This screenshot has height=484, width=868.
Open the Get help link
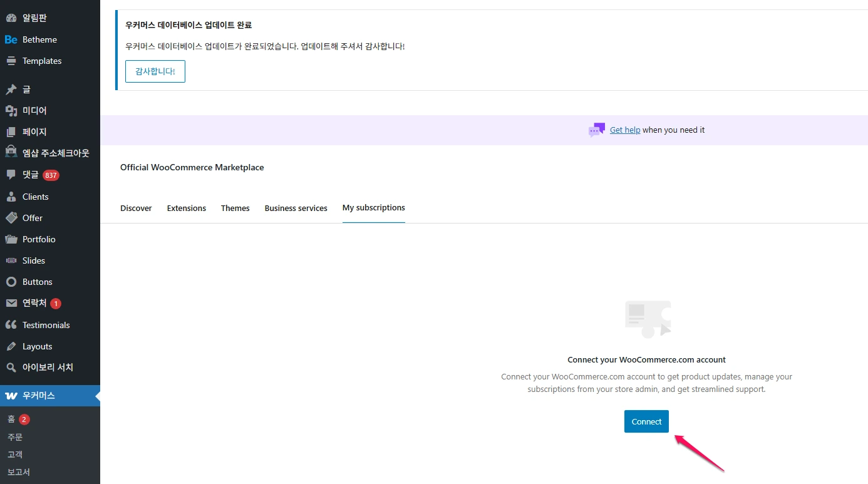pyautogui.click(x=624, y=130)
